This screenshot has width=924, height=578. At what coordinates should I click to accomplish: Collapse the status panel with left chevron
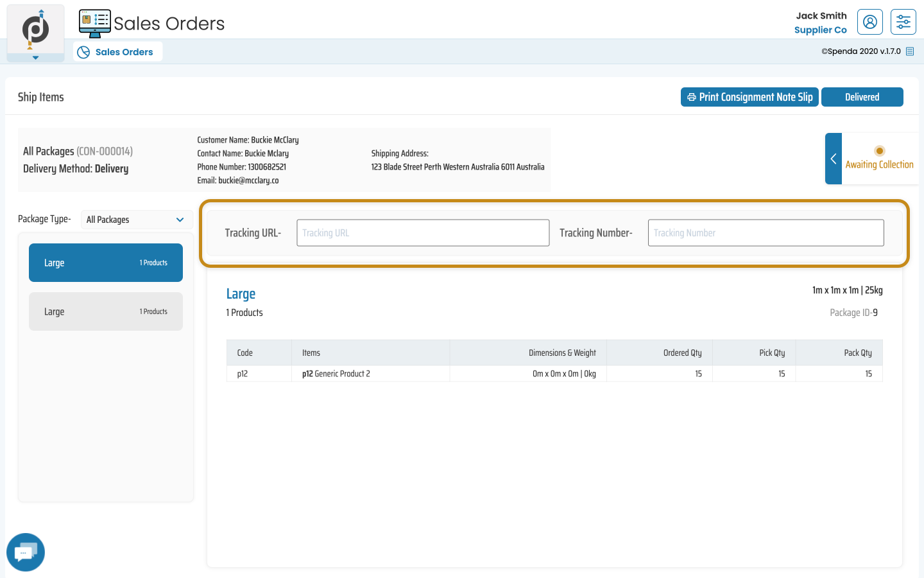click(x=834, y=159)
